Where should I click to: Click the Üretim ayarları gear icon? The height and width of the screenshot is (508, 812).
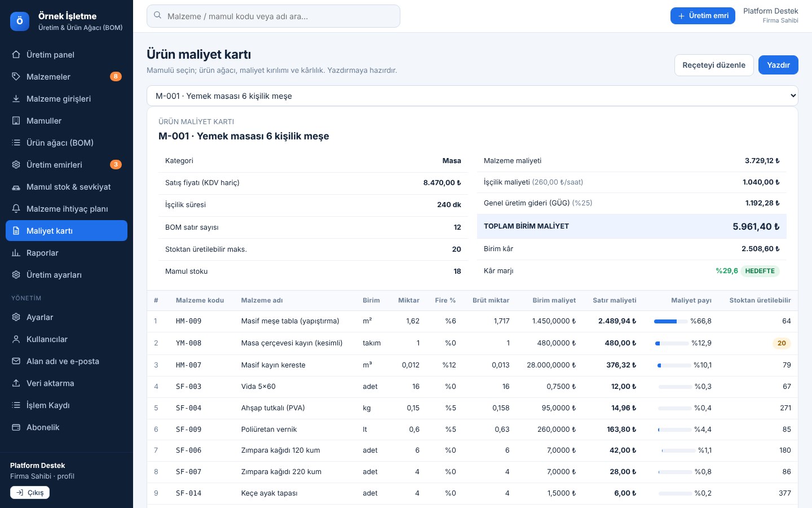pos(16,275)
